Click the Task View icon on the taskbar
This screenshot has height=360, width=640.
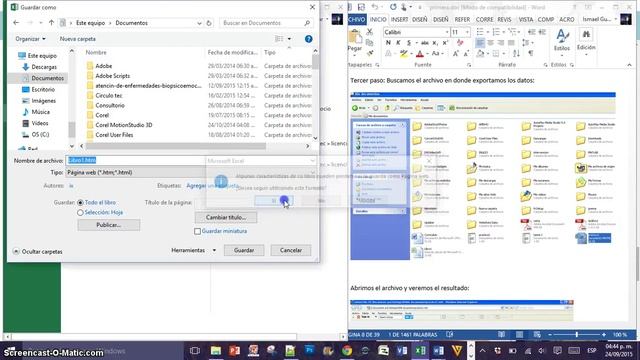click(x=195, y=351)
